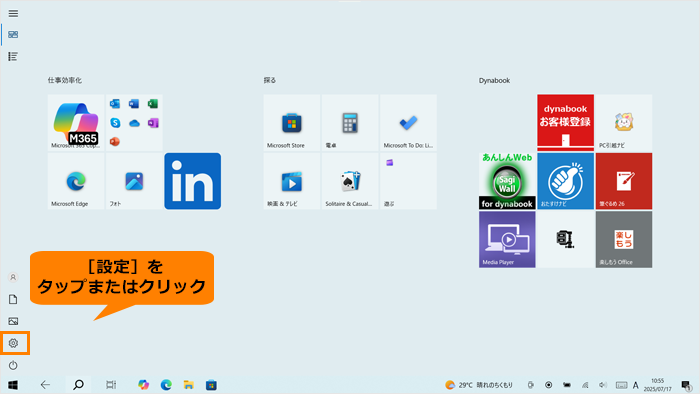Toggle the IME input mode A indicator
700x394 pixels.
(x=636, y=385)
